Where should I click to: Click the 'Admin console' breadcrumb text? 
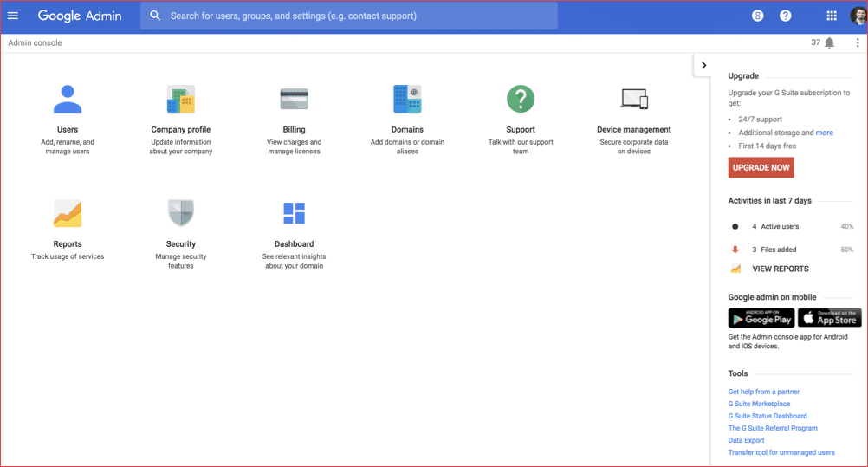tap(35, 42)
